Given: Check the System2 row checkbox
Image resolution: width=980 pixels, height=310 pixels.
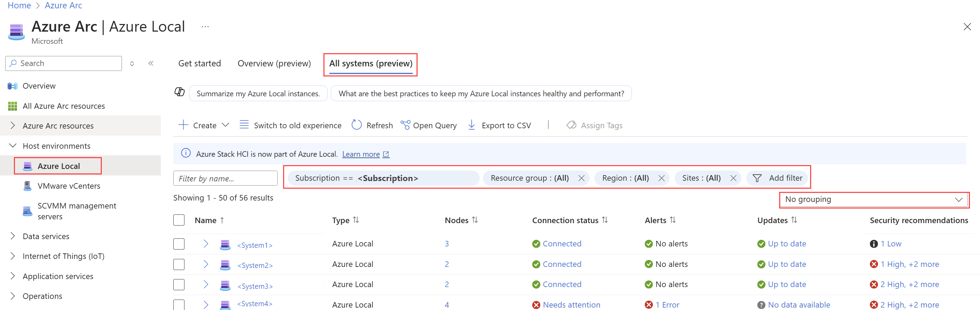Looking at the screenshot, I should click(179, 264).
